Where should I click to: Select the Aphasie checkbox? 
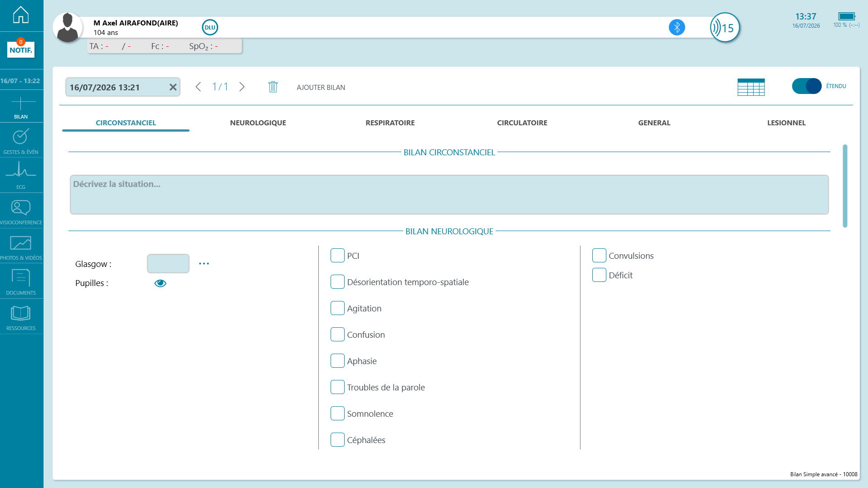[x=337, y=361]
